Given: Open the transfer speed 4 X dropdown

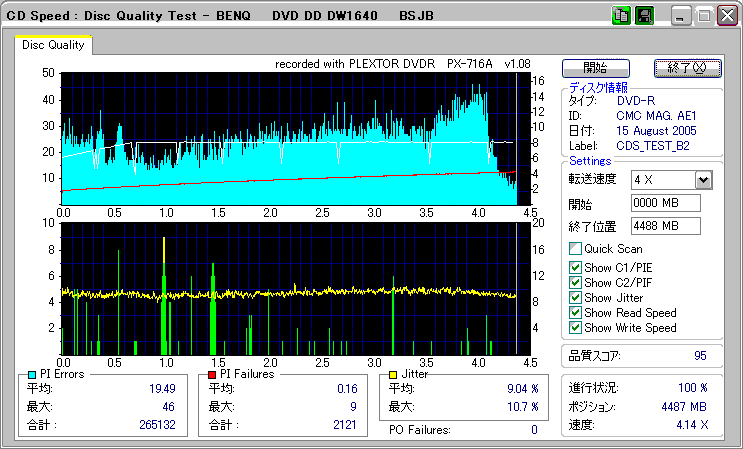Looking at the screenshot, I should pyautogui.click(x=702, y=180).
